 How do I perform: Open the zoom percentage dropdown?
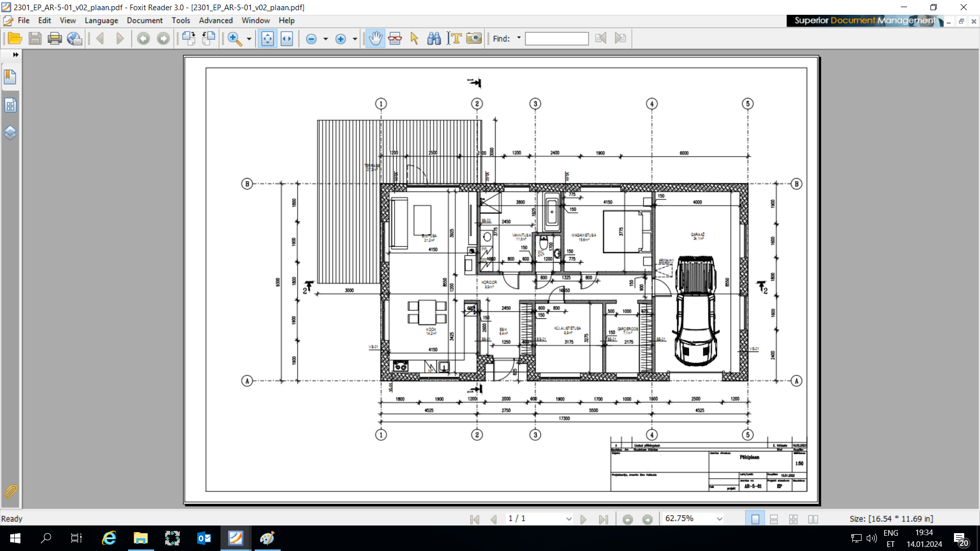tap(719, 519)
